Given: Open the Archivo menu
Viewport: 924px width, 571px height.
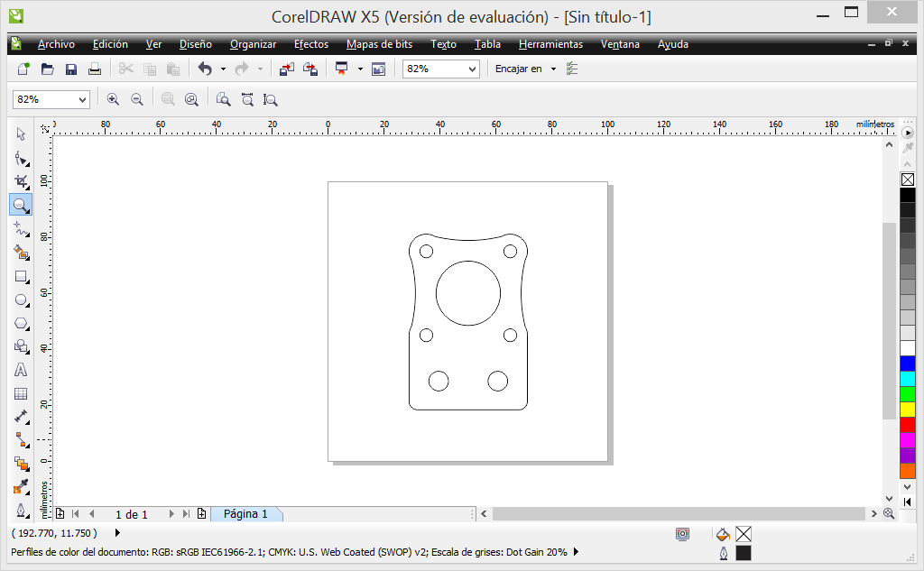Looking at the screenshot, I should (x=56, y=44).
